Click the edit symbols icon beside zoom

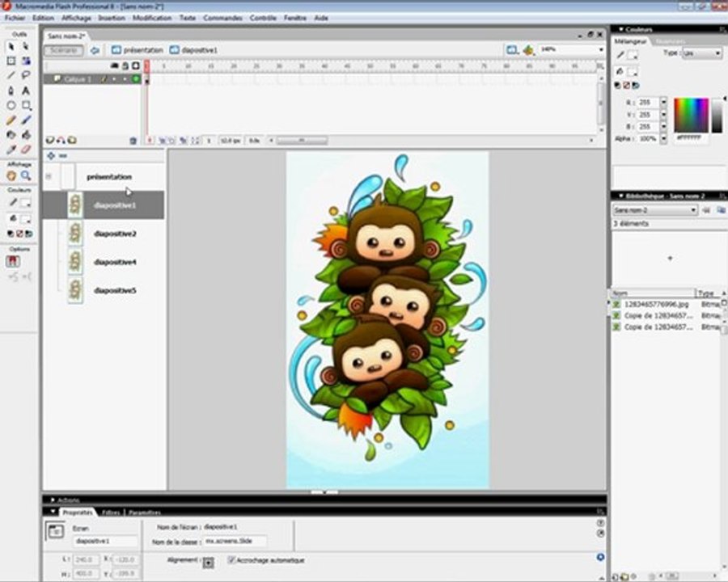click(528, 49)
